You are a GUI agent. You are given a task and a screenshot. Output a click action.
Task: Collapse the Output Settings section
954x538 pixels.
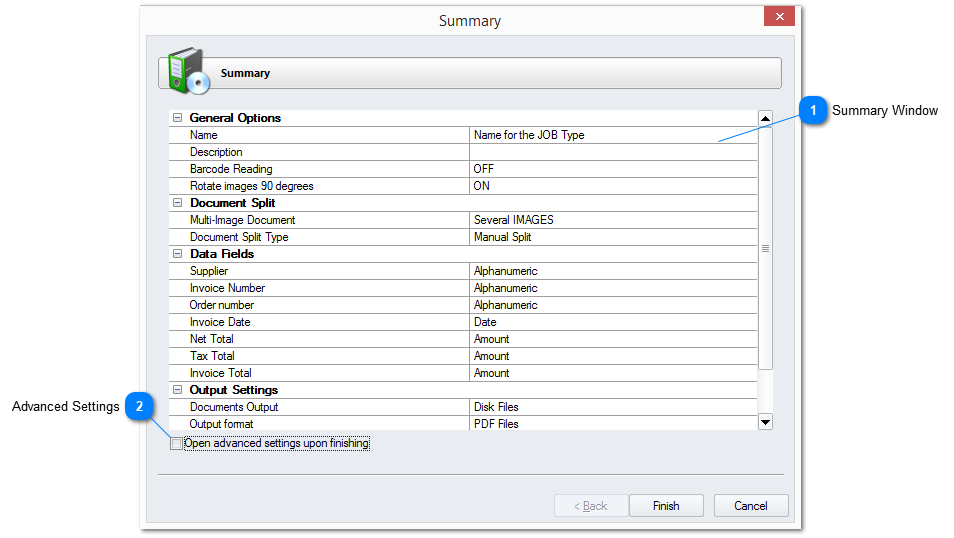(178, 390)
